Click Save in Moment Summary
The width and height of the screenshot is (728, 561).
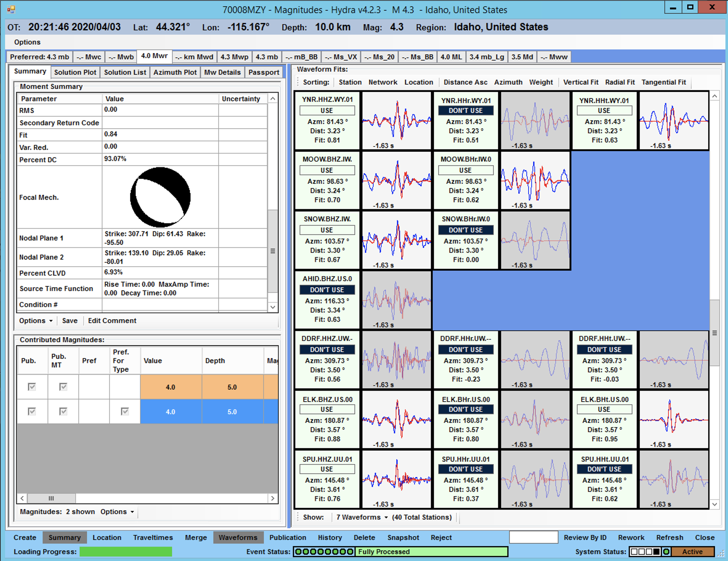pyautogui.click(x=70, y=321)
